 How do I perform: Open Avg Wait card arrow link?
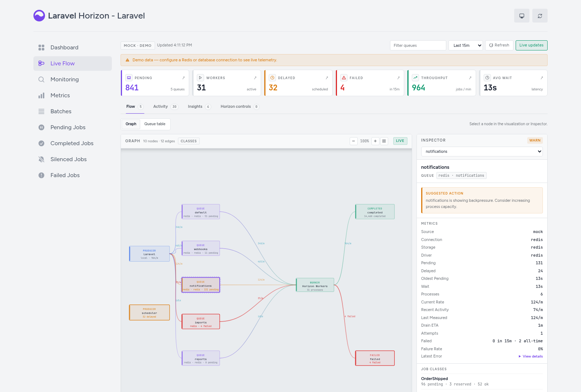(x=542, y=78)
